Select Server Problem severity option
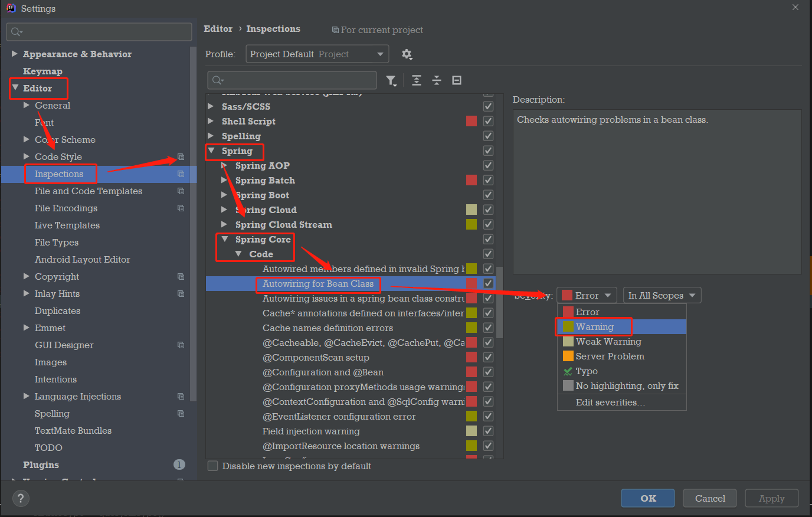 [622, 356]
